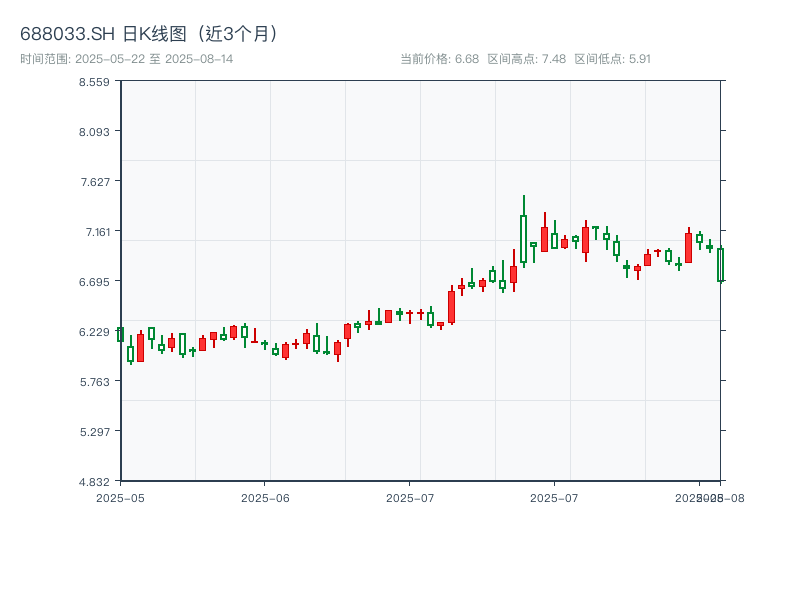
Task: Click the second 2025-07 x-axis date label
Action: point(554,497)
